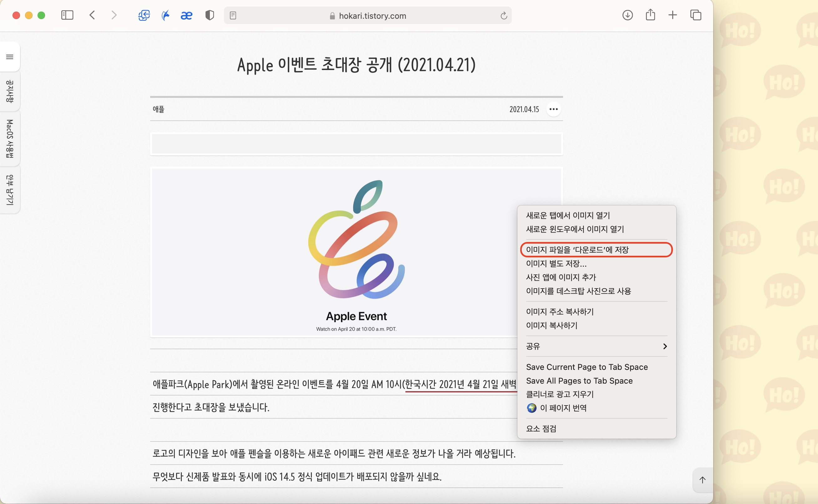
Task: Click the blue bird extension icon
Action: [165, 15]
